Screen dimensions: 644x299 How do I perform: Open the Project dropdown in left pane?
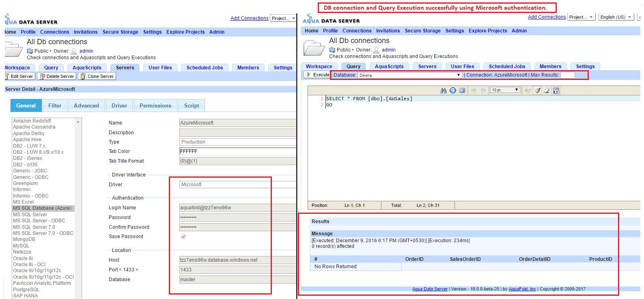[x=283, y=18]
